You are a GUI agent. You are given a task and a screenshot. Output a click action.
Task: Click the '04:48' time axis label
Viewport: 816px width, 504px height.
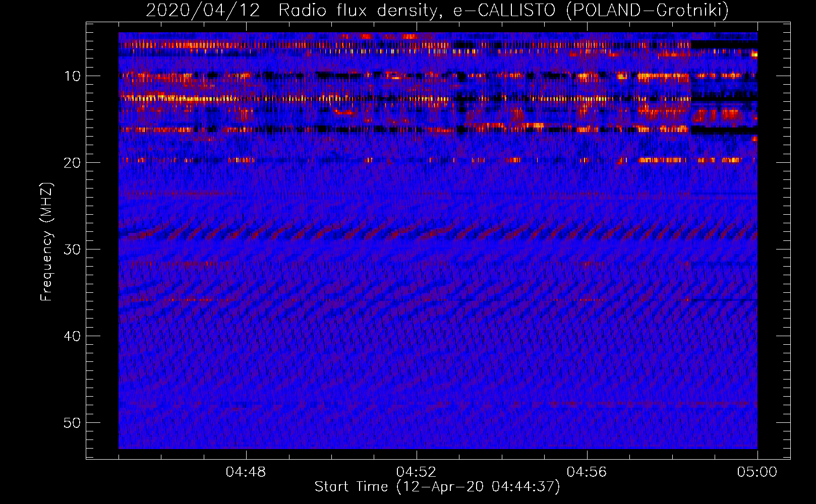pos(246,472)
